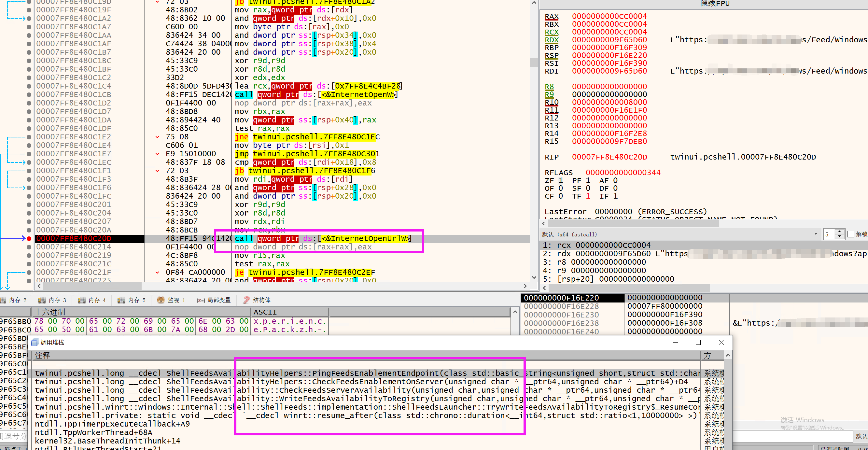Screen dimensions: 868x450
Task: Click the 结构体 struct tab icon
Action: click(x=246, y=300)
